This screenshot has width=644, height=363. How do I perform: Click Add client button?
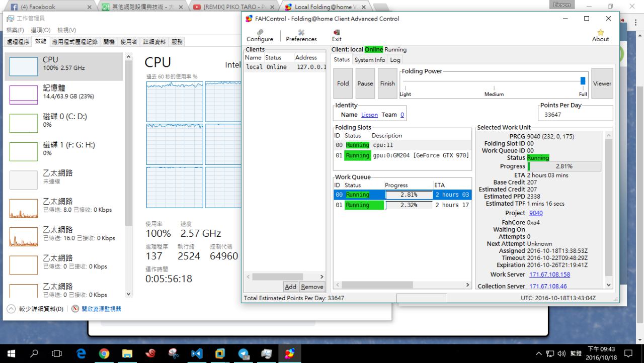click(290, 287)
